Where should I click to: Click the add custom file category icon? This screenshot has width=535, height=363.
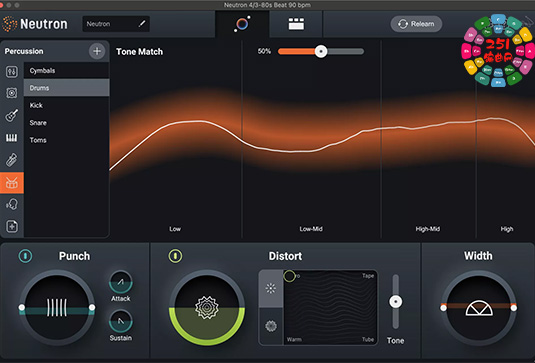tap(12, 226)
